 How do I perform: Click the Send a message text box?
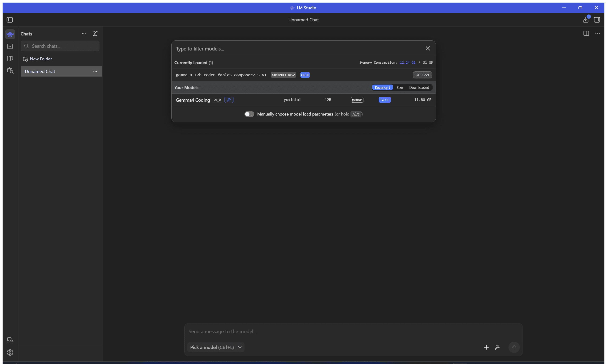pyautogui.click(x=353, y=331)
